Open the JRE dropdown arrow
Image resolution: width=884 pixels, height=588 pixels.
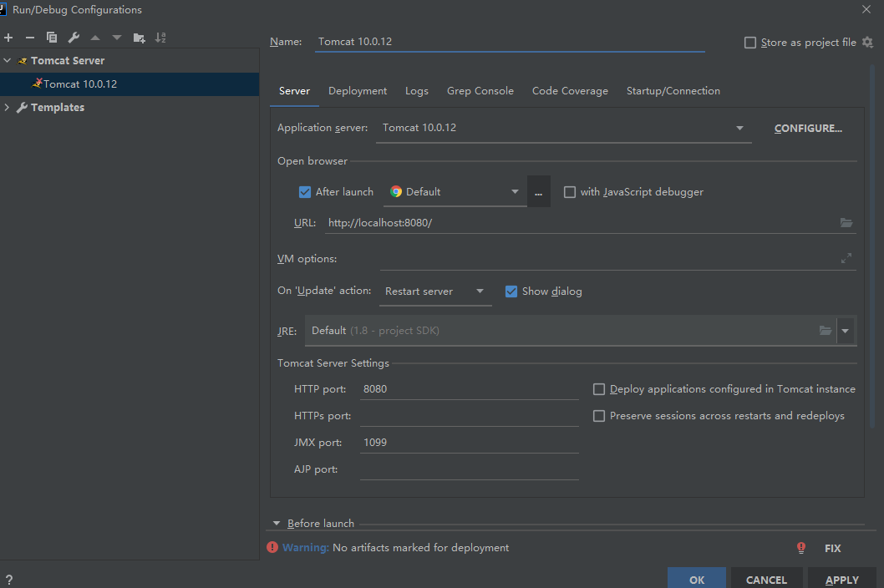click(x=845, y=331)
